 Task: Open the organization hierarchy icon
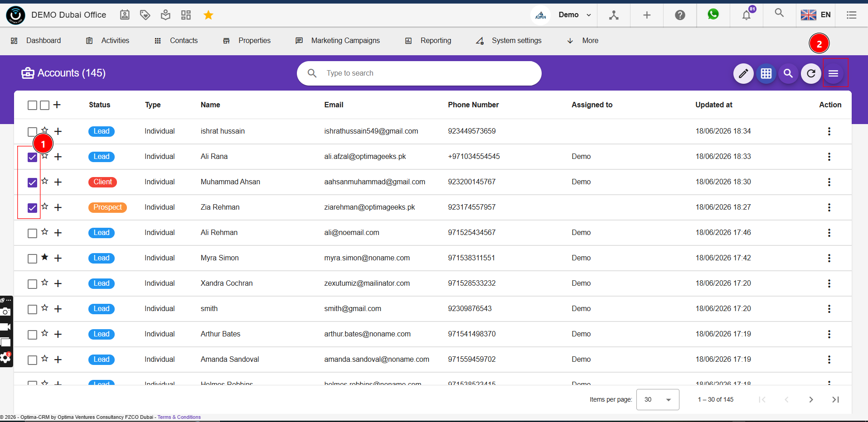click(x=614, y=15)
